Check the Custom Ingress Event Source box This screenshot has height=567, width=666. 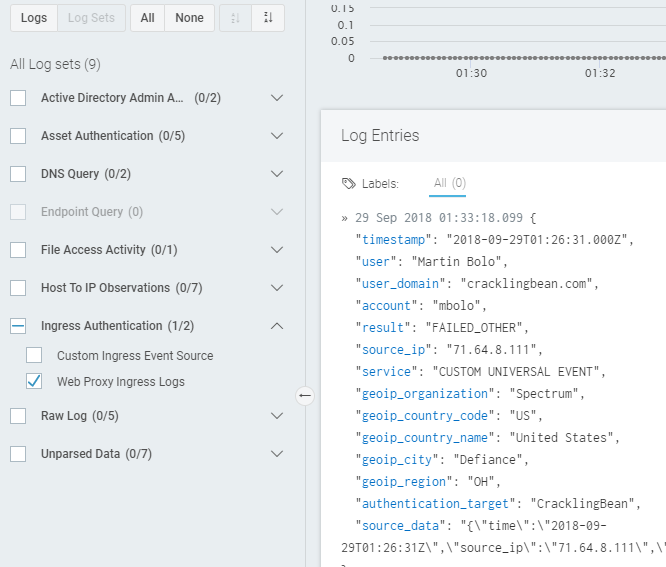click(x=34, y=355)
